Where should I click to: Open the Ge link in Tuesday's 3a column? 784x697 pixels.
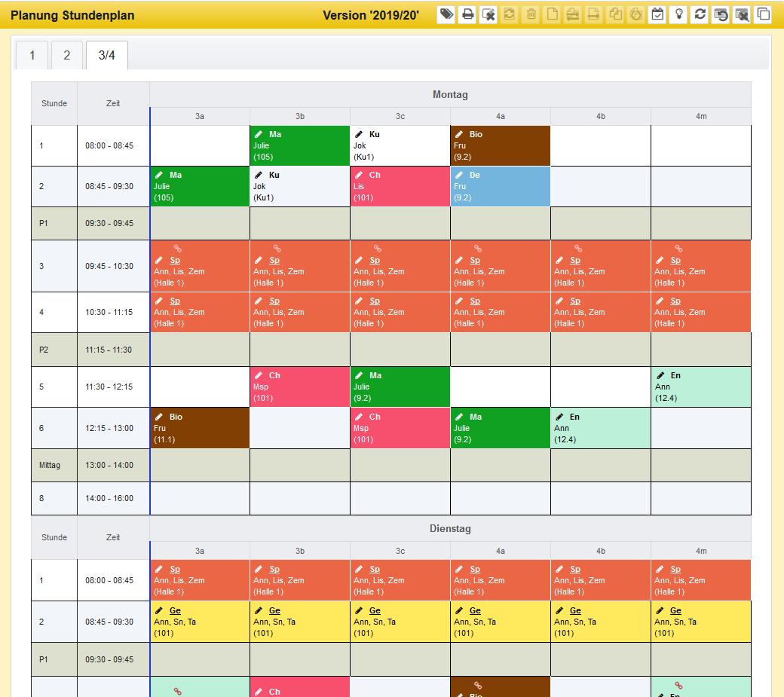[x=175, y=611]
